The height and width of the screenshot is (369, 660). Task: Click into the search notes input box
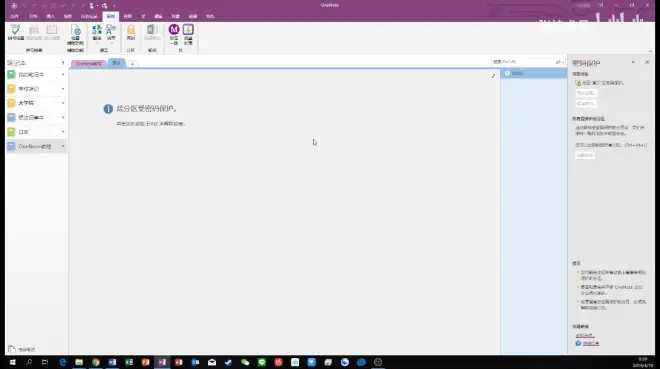click(523, 62)
